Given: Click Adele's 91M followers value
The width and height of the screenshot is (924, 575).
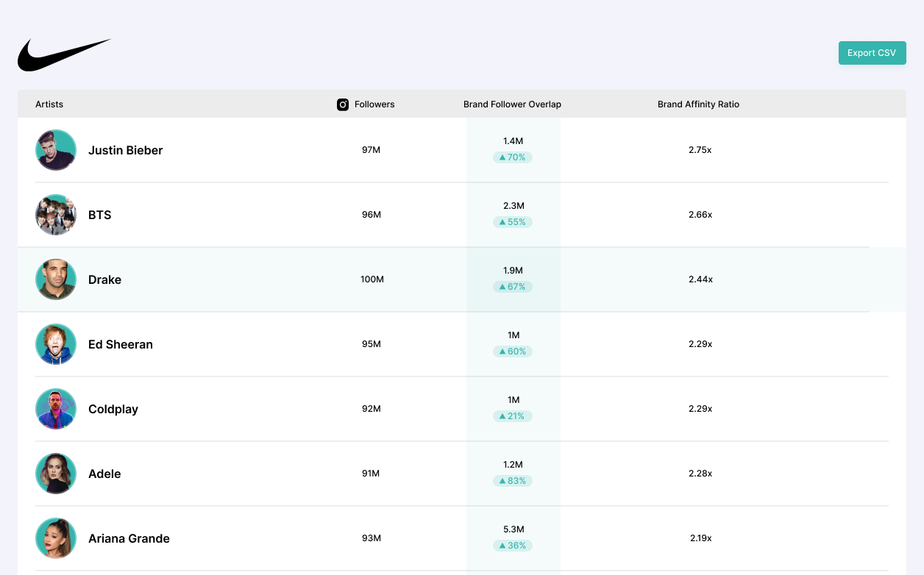Looking at the screenshot, I should click(371, 474).
